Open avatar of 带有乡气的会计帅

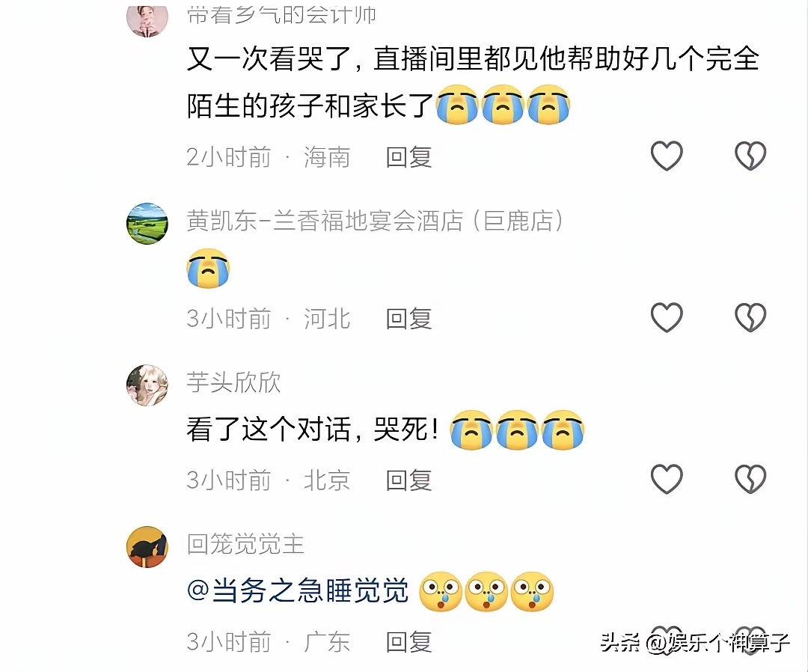(147, 21)
